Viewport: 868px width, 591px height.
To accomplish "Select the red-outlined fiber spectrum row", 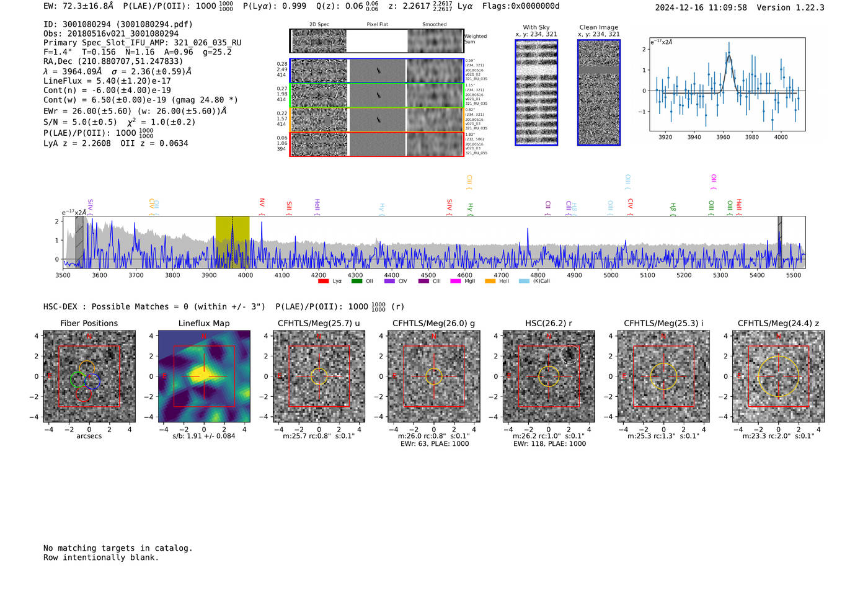I will pos(377,144).
